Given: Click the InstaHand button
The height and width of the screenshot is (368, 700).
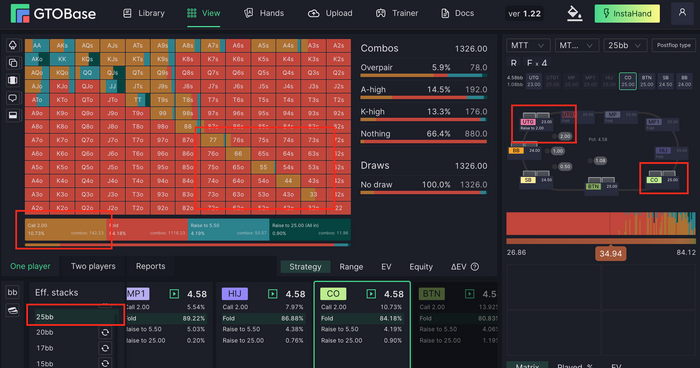Looking at the screenshot, I should (x=627, y=13).
